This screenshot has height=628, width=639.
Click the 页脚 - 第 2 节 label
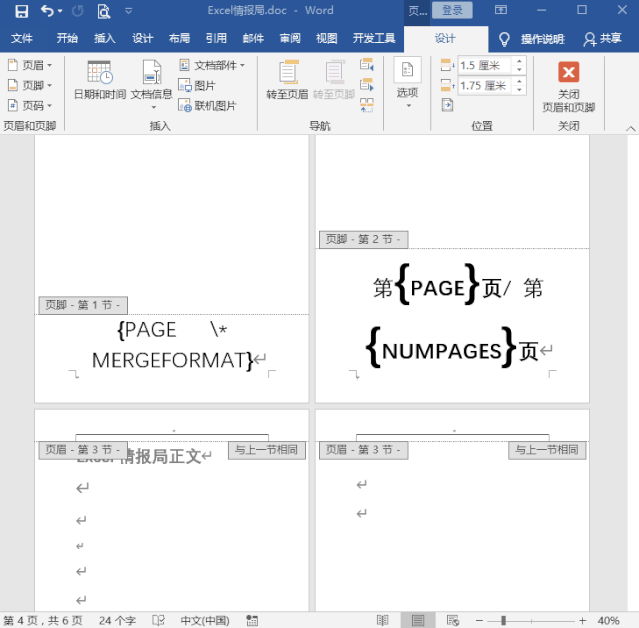[364, 239]
